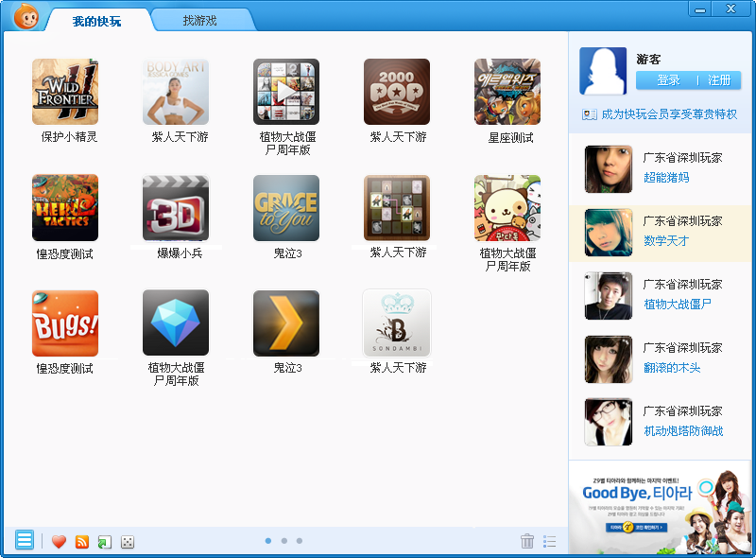
Task: Switch to list view icon at bottom right
Action: click(550, 542)
